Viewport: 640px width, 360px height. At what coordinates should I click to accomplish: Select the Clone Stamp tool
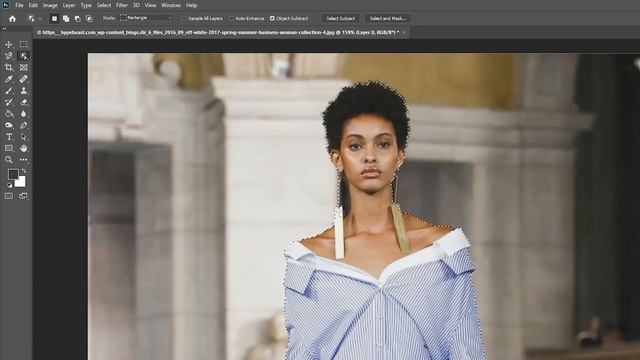click(x=24, y=91)
